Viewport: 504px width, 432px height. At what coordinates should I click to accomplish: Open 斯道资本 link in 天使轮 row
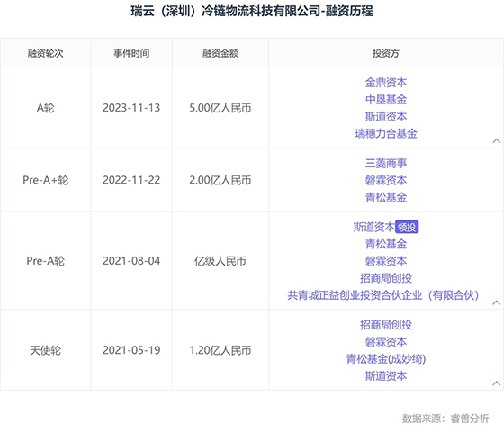386,376
